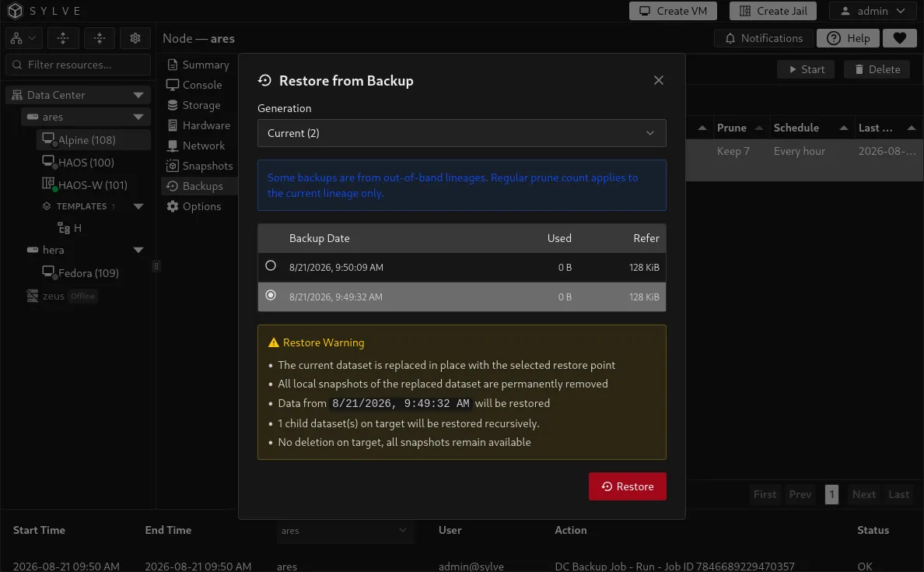Click the Backup Date column header
Screen dimensions: 924x572
319,238
